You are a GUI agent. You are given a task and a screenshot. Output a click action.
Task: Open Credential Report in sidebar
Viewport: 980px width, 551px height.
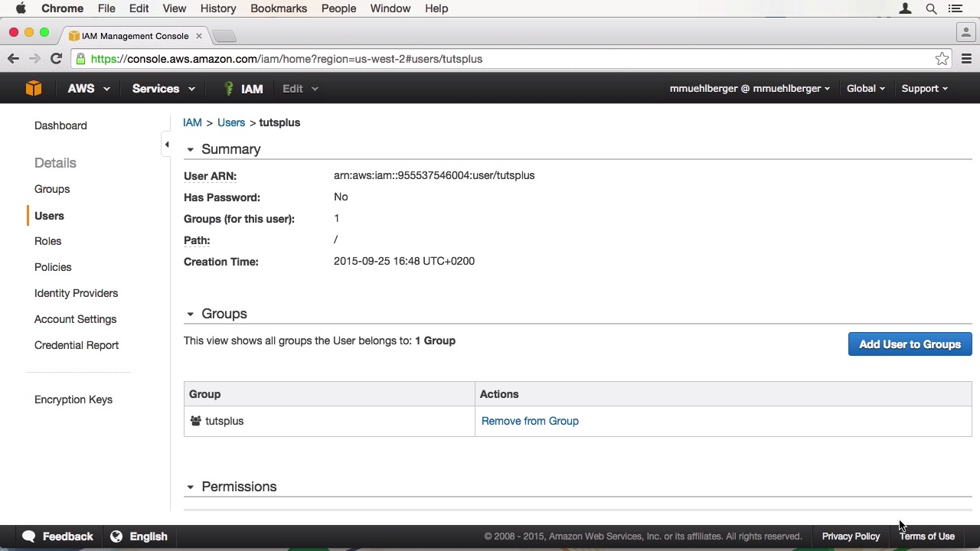point(77,345)
